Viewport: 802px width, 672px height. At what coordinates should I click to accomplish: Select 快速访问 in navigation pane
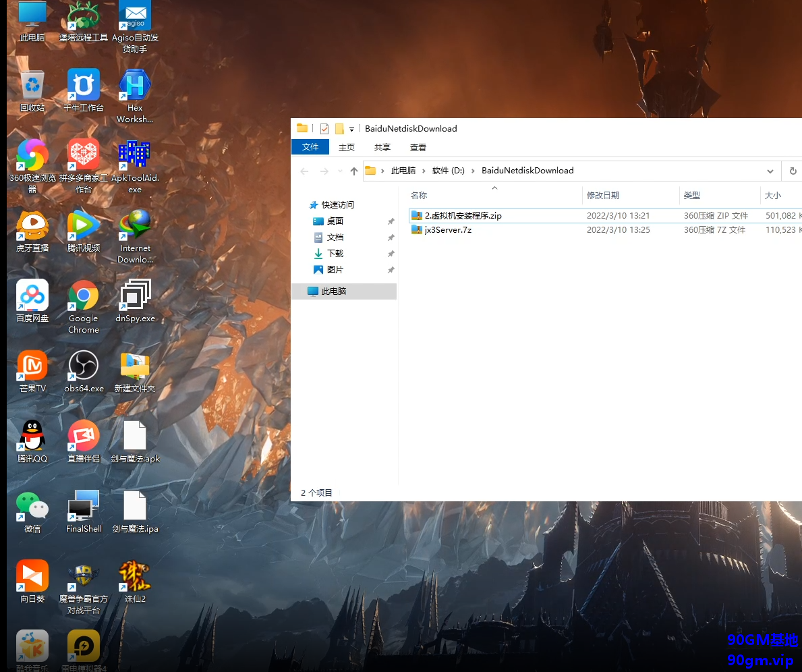tap(332, 204)
